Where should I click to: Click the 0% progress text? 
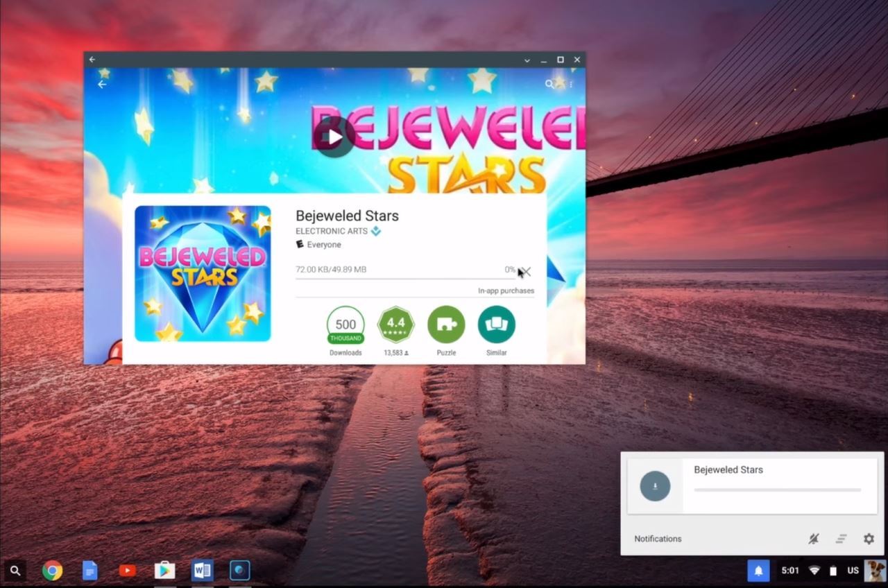pyautogui.click(x=510, y=270)
